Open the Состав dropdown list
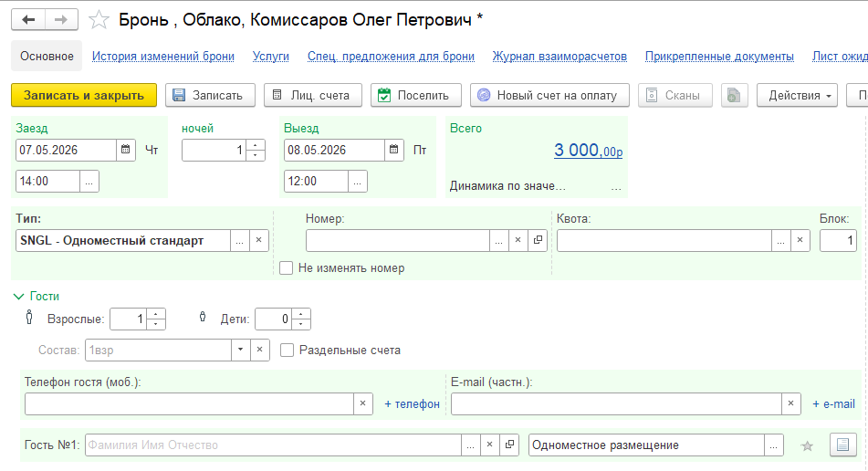This screenshot has width=868, height=471. point(240,351)
